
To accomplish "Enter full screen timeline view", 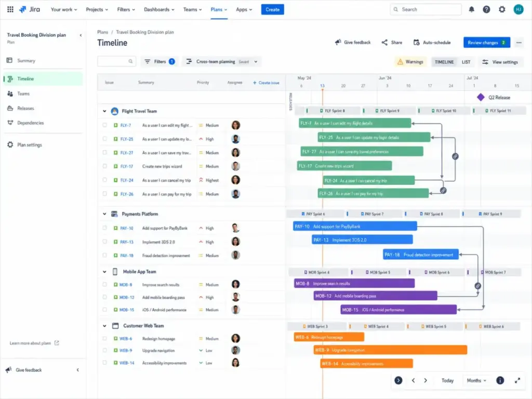I will point(517,380).
